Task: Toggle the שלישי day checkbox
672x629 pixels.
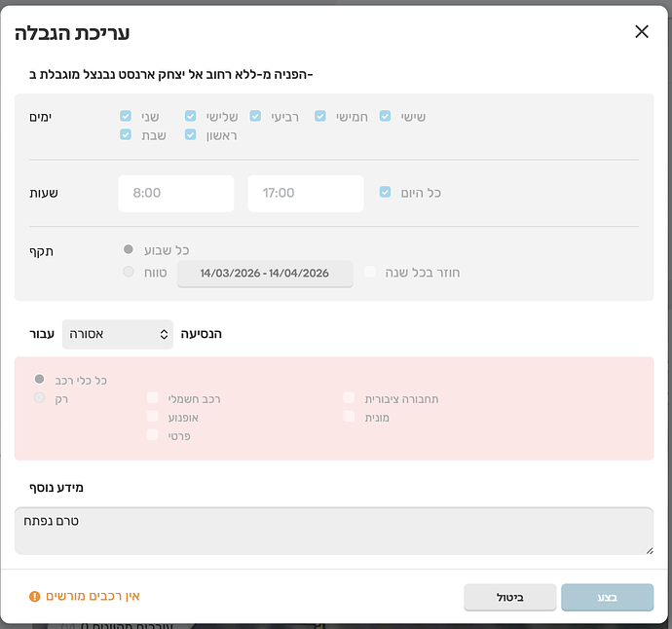Action: (191, 116)
